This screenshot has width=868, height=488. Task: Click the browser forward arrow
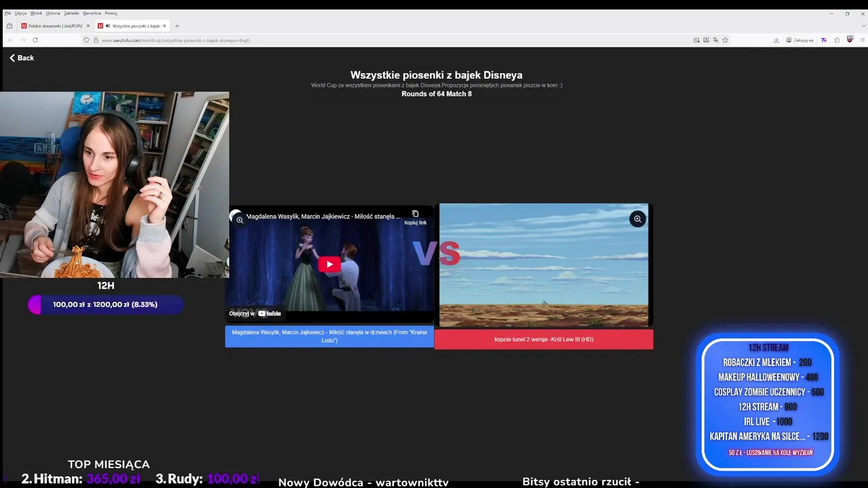tap(22, 40)
